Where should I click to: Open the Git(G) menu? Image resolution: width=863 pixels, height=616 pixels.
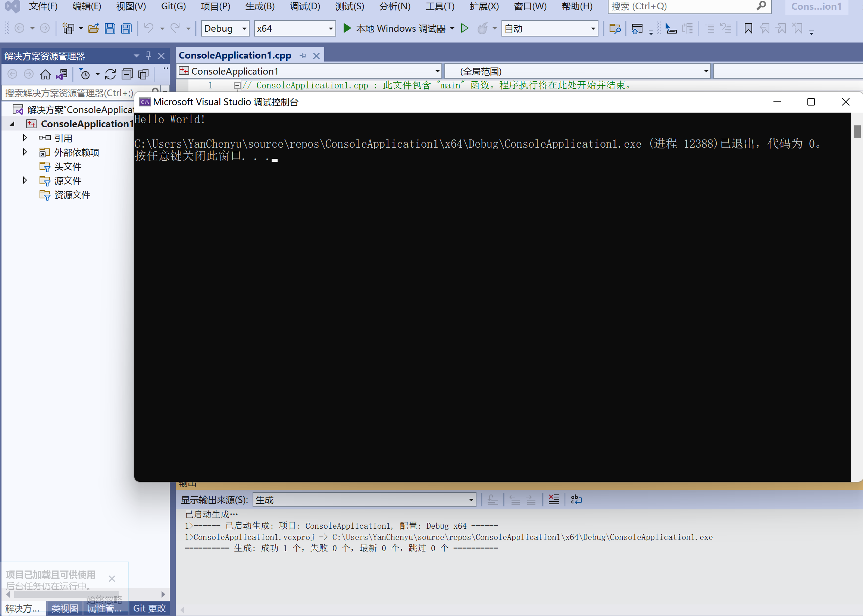(x=173, y=6)
